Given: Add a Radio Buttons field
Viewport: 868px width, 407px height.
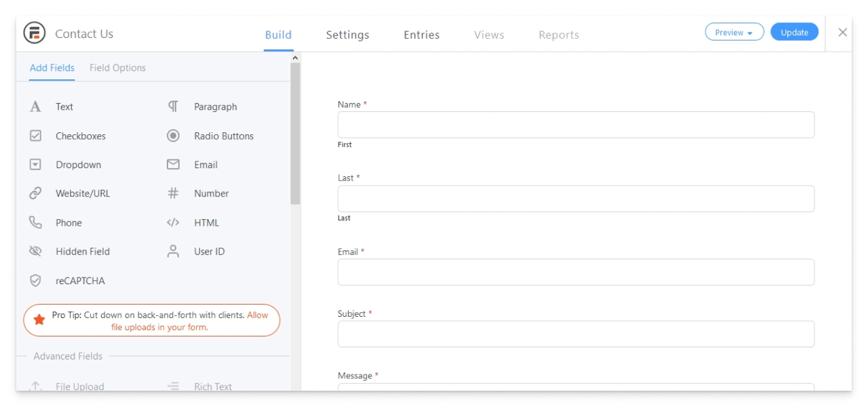Looking at the screenshot, I should pyautogui.click(x=223, y=136).
